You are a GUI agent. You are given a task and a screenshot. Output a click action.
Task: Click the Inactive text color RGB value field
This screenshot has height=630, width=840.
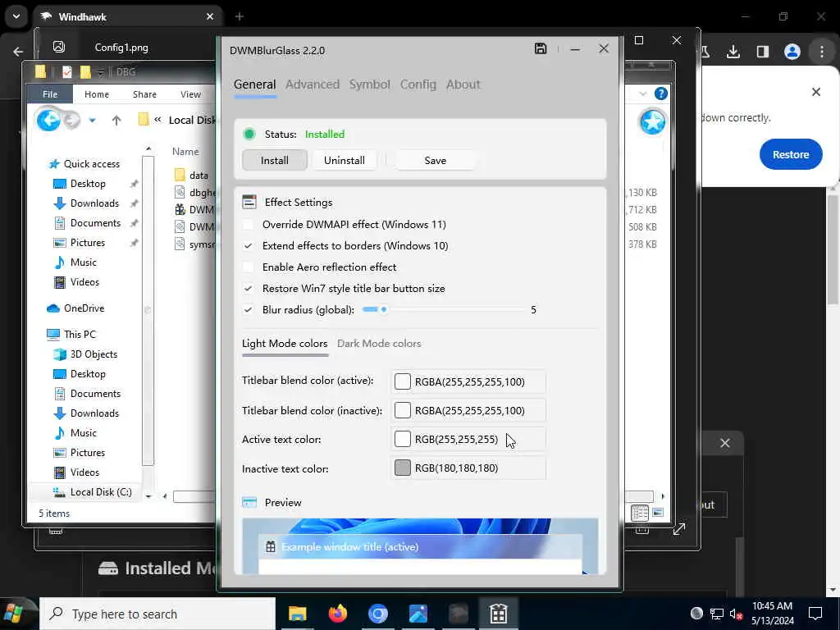click(x=468, y=468)
